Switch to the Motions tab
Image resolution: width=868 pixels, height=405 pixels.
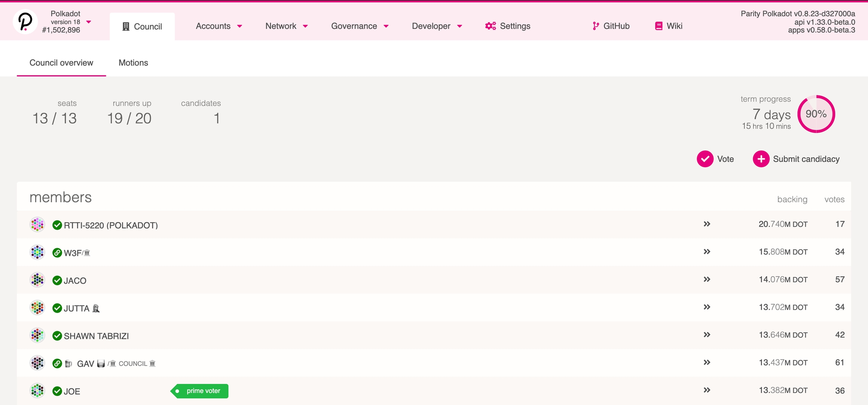click(x=133, y=63)
